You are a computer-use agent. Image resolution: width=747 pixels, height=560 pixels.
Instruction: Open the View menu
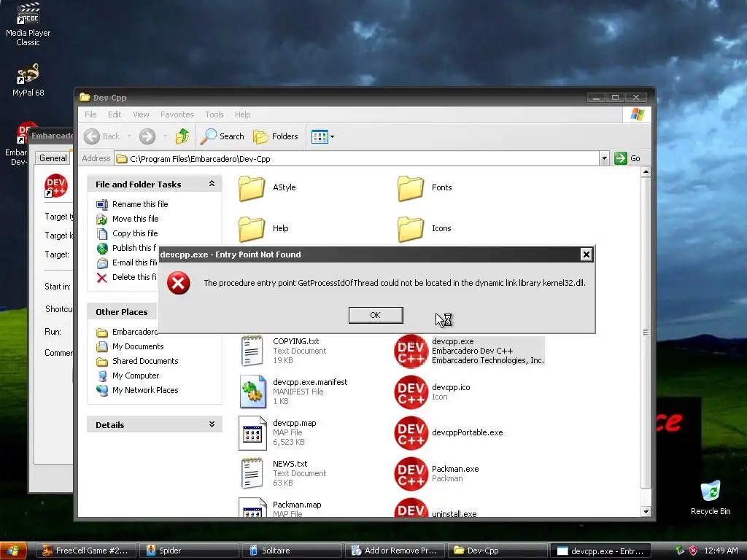pos(141,114)
